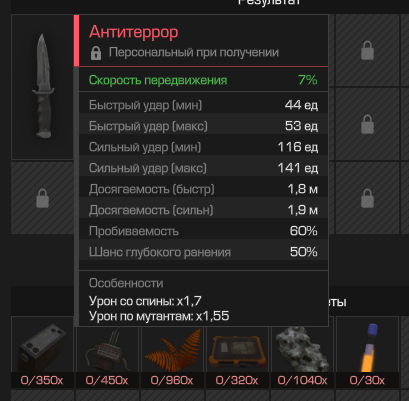Click the Особенности section heading
The width and height of the screenshot is (409, 401).
126,283
